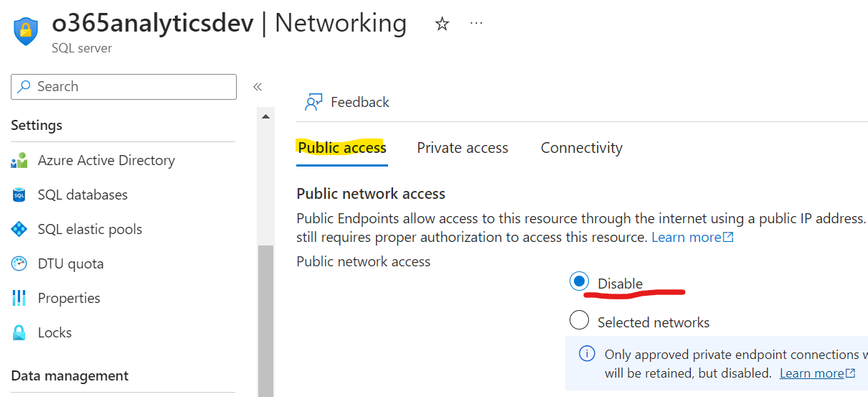
Task: Click the SQL server shield icon
Action: 26,32
